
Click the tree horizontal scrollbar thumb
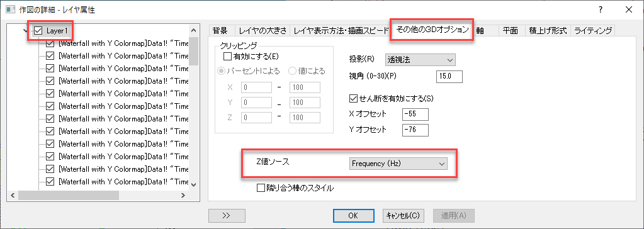click(68, 196)
